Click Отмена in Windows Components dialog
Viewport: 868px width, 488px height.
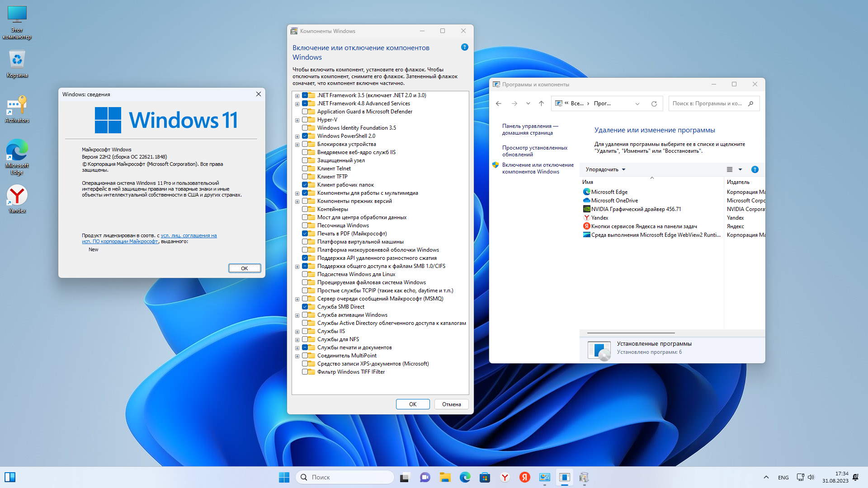coord(451,404)
